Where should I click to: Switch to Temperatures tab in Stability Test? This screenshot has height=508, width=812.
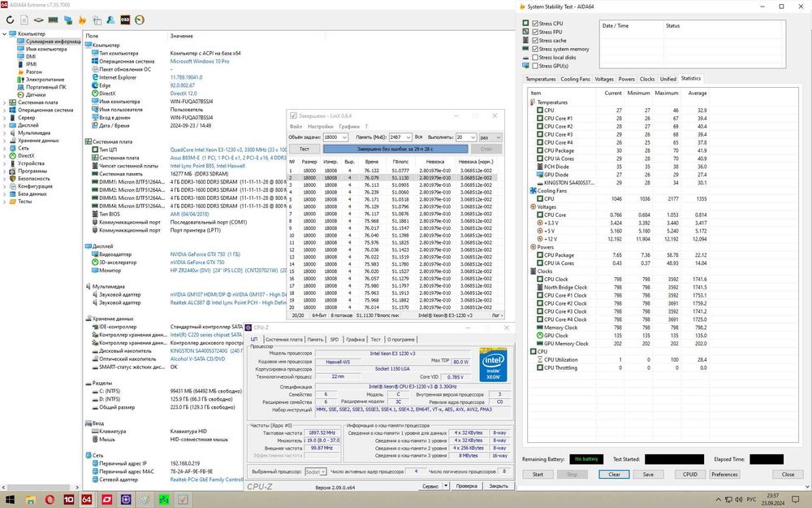(x=541, y=80)
